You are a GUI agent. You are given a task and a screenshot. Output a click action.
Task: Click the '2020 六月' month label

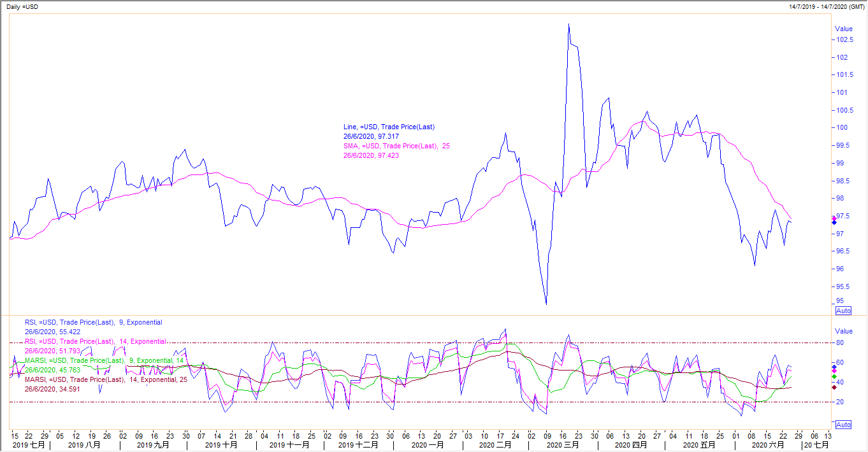tap(768, 445)
